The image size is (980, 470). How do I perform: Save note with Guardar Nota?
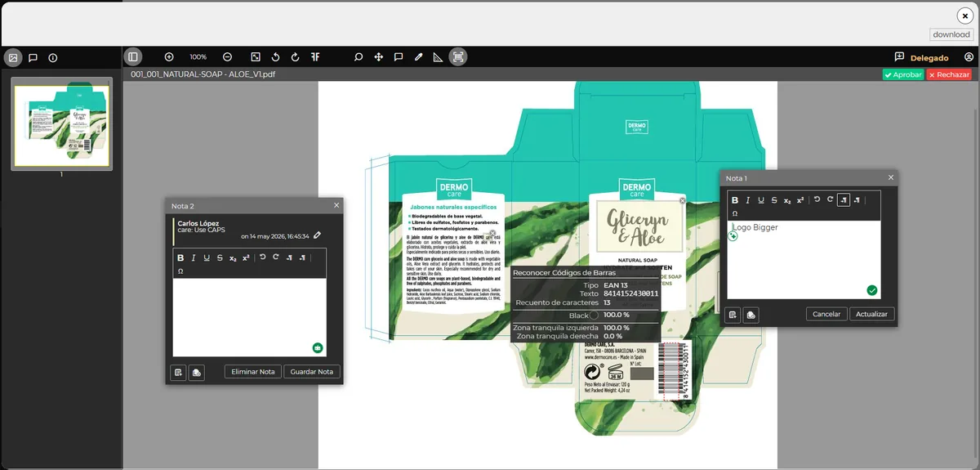pos(312,372)
